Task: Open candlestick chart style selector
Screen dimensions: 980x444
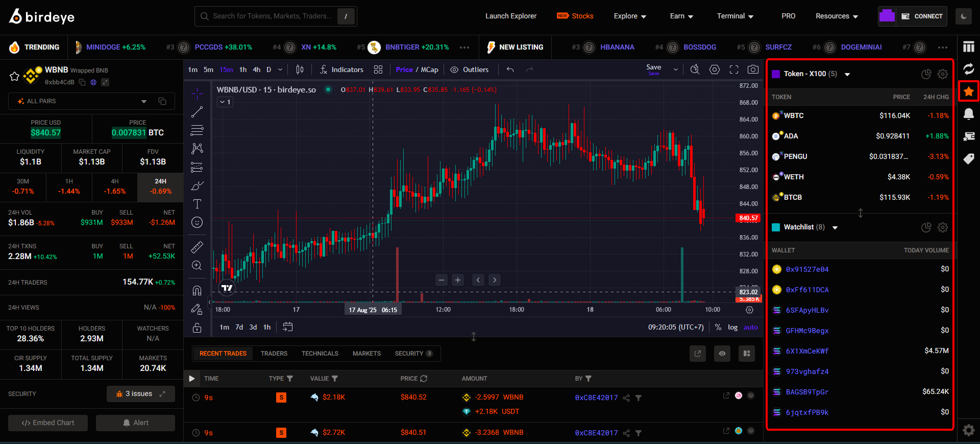Action: 300,69
